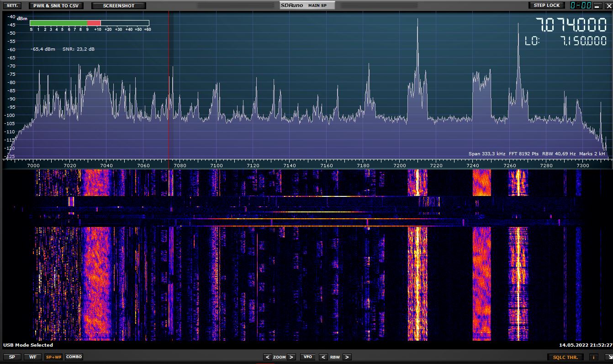
Task: Increase zoom with right ZOOM arrow
Action: pyautogui.click(x=291, y=357)
